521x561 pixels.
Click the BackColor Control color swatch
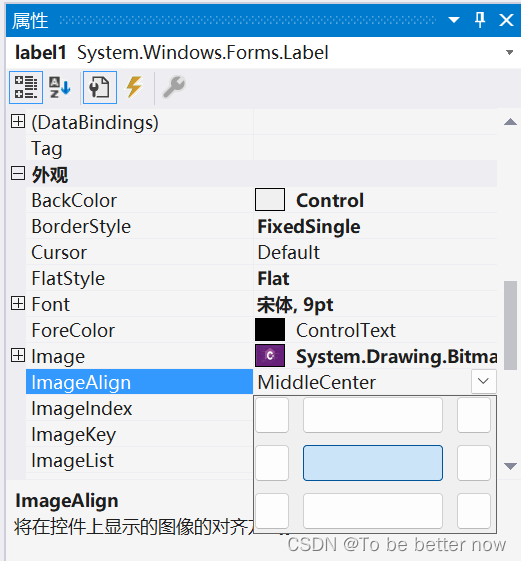[x=270, y=200]
